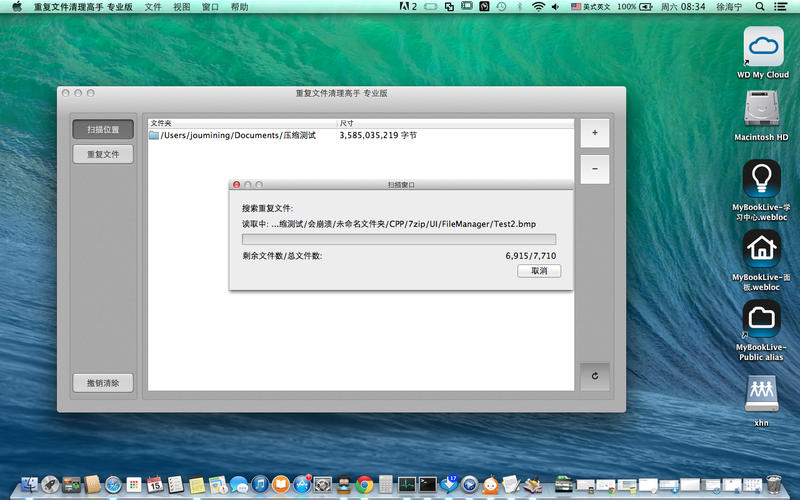
Task: Open the 文件 menu
Action: [x=152, y=7]
